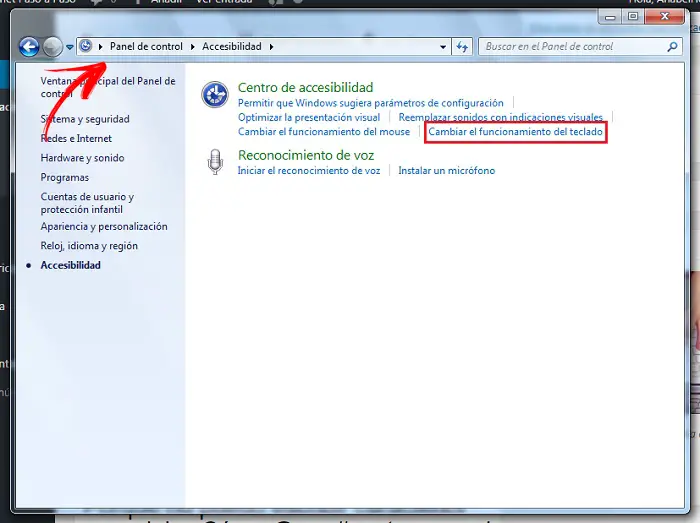Open the recent pages dropdown arrow
Viewport: 700px width, 523px height.
pos(70,47)
